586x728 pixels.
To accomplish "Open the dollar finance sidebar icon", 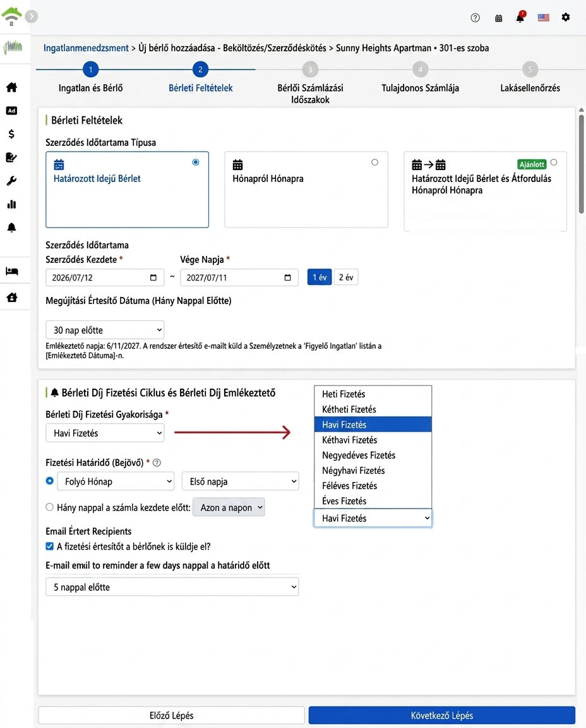I will tap(11, 134).
